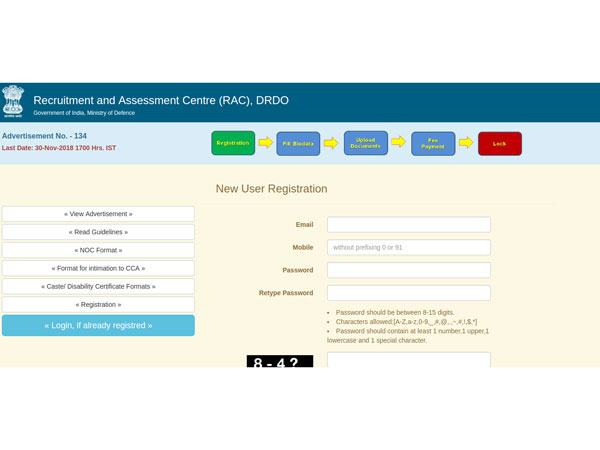The height and width of the screenshot is (450, 600).
Task: Click the yellow arrow after Fill Biodata
Action: [331, 143]
